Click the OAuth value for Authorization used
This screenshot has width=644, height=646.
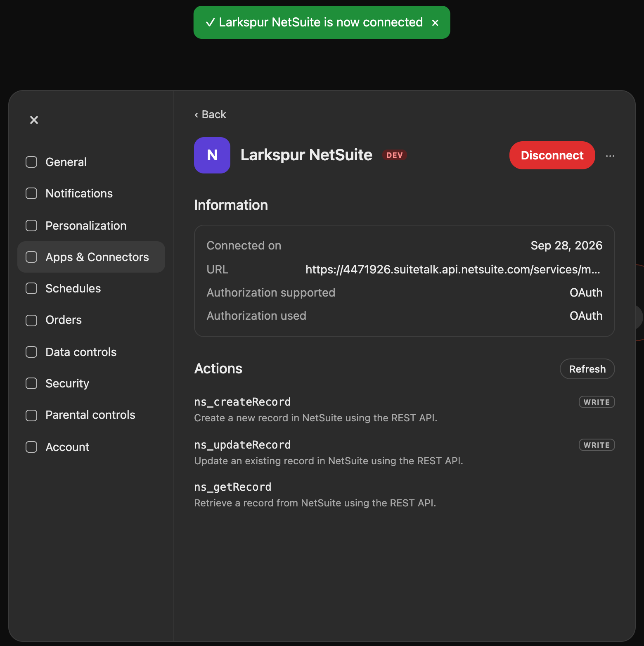(586, 316)
